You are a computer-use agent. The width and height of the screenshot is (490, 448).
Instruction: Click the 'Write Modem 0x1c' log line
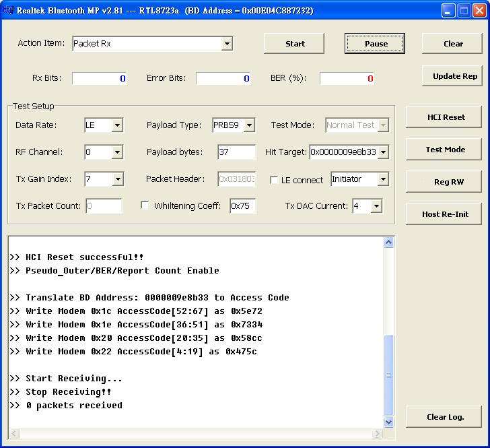click(136, 311)
